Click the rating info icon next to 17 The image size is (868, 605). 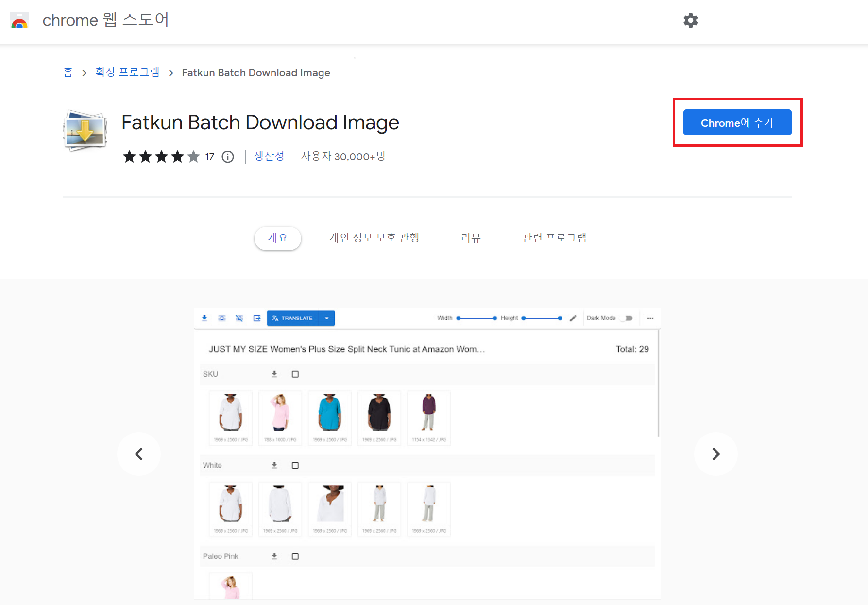point(228,157)
